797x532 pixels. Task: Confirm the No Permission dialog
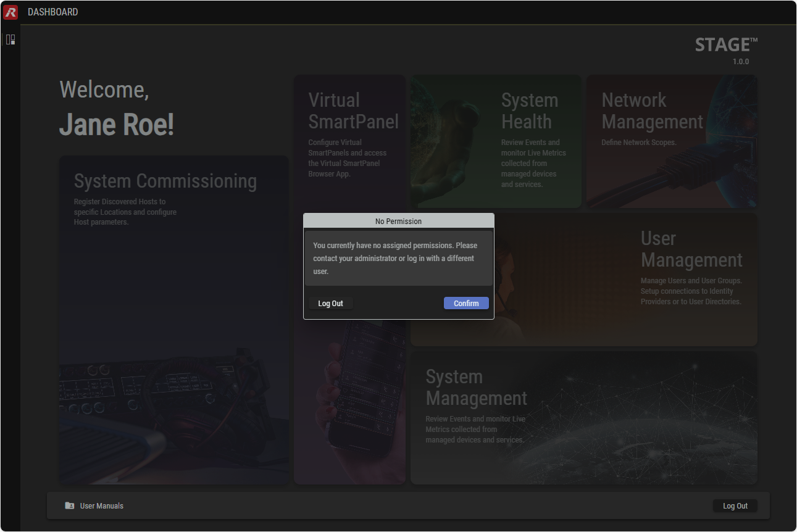[x=466, y=303]
